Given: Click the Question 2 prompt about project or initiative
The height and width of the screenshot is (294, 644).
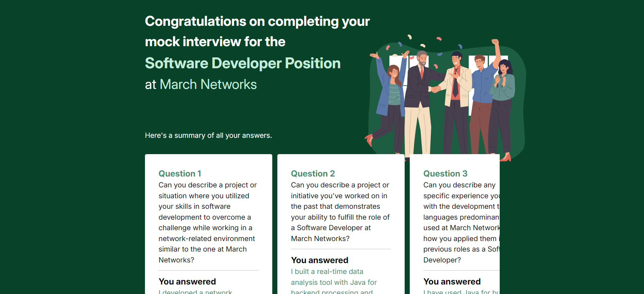Looking at the screenshot, I should click(x=340, y=212).
